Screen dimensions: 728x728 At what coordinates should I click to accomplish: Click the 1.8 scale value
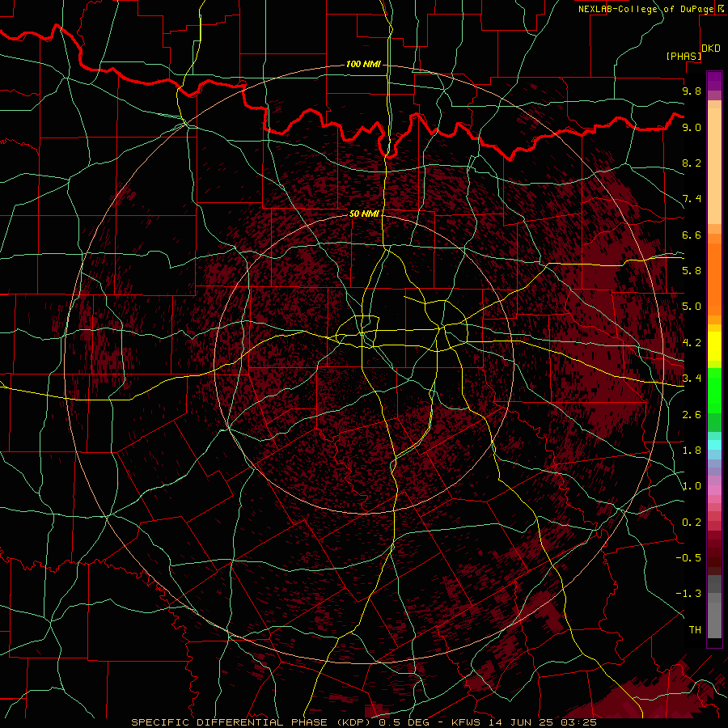692,451
